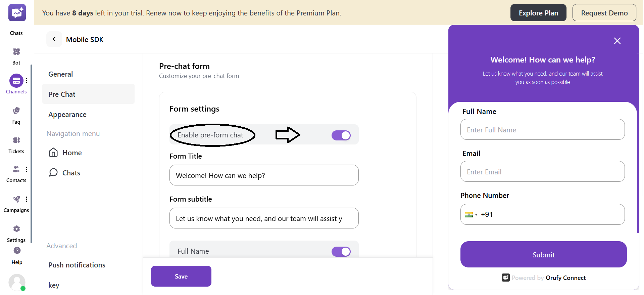Open the three-dot menu beside Channels
Viewport: 644px width, 295px height.
[x=27, y=81]
